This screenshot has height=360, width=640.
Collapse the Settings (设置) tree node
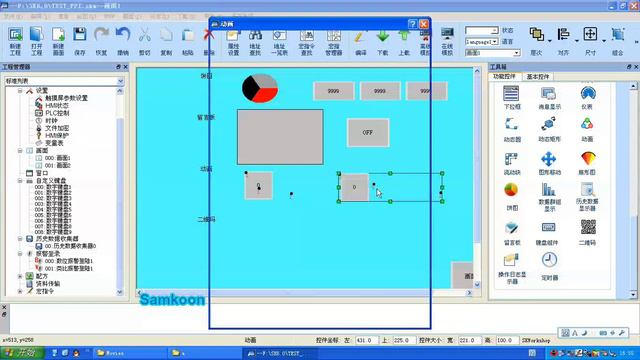pyautogui.click(x=20, y=91)
